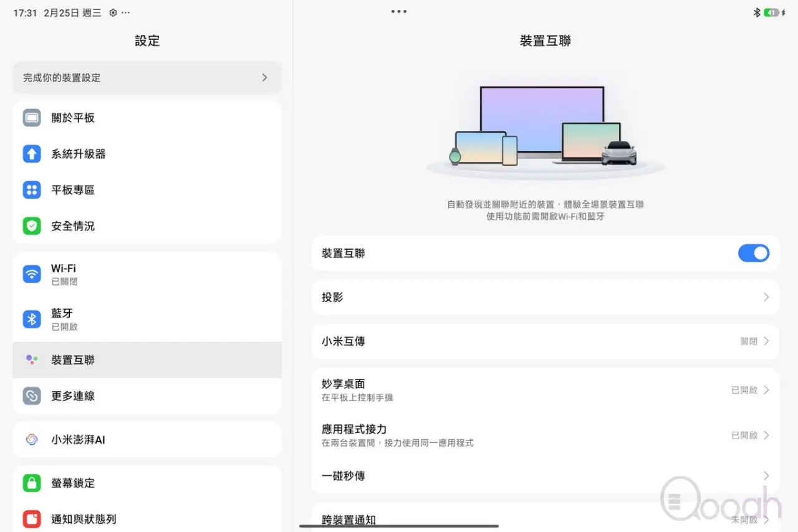
Task: Tap the three-dot menu at top center
Action: coord(399,12)
